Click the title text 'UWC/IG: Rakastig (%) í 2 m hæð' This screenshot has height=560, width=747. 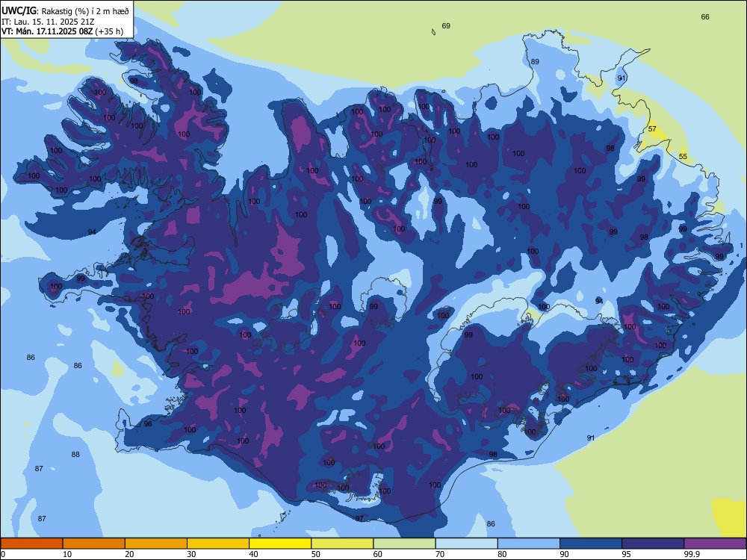point(65,11)
